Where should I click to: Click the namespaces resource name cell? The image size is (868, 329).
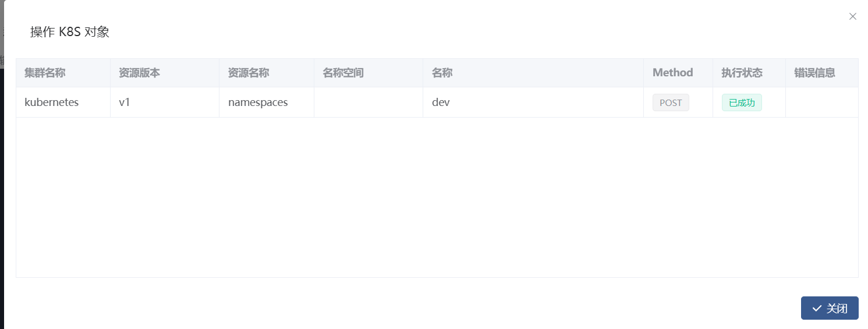267,102
